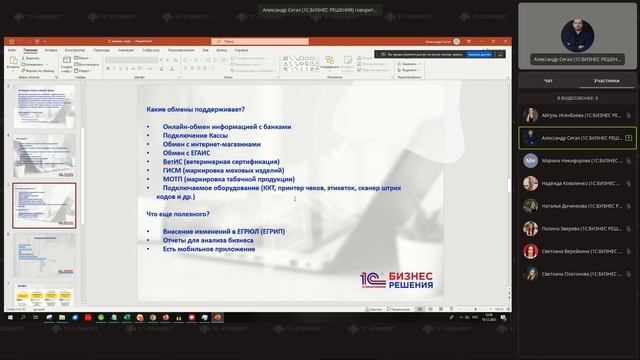Click the Копировать copy command
The image size is (640, 360).
click(33, 64)
